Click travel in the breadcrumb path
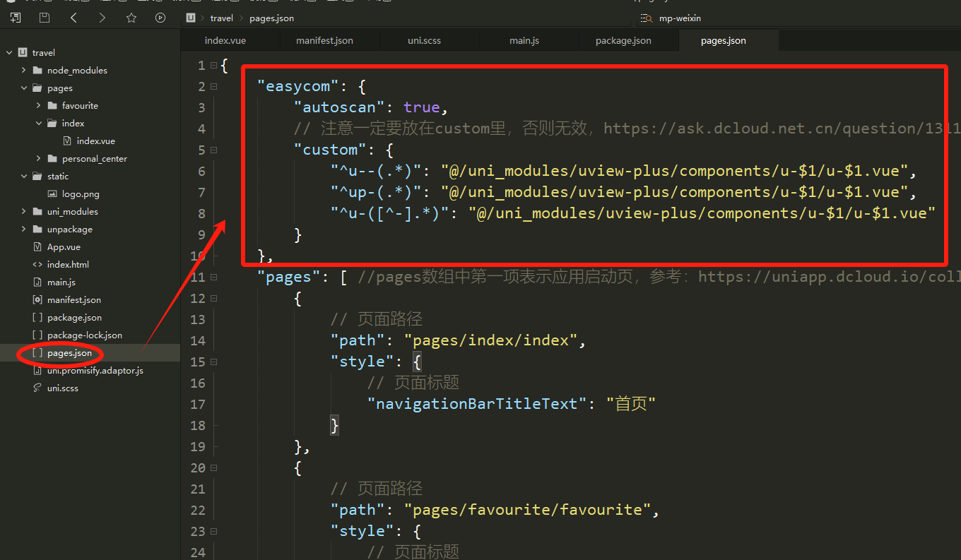This screenshot has width=961, height=560. [x=221, y=18]
